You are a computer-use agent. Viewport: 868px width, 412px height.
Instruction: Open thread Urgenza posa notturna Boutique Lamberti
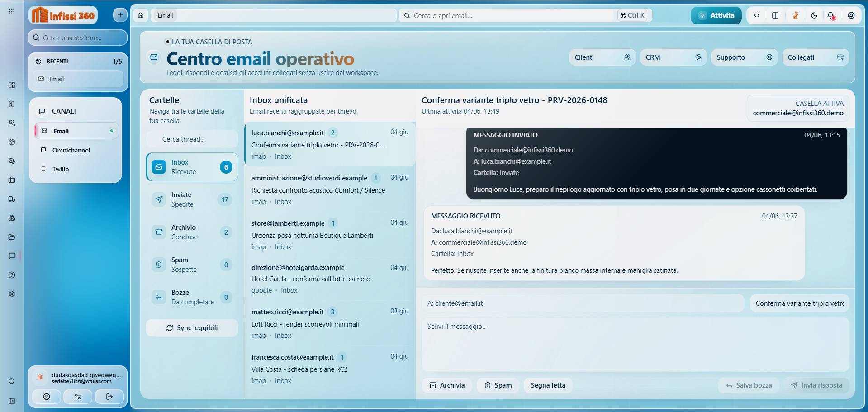[330, 235]
